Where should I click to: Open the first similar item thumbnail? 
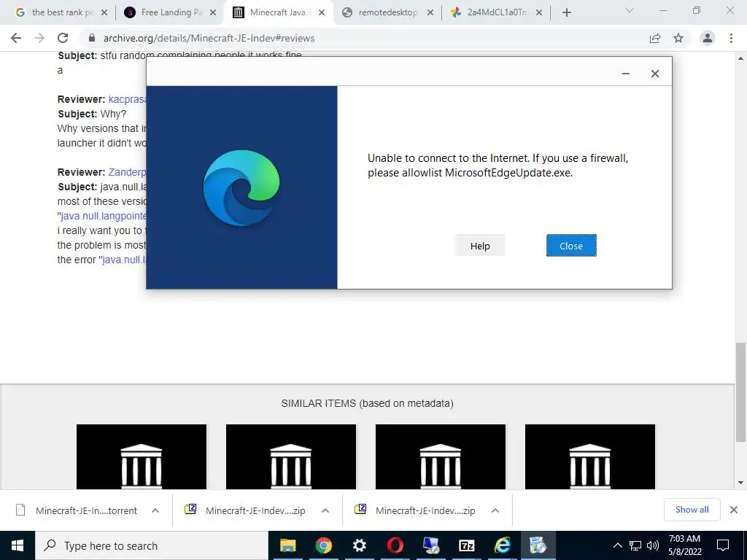point(142,456)
